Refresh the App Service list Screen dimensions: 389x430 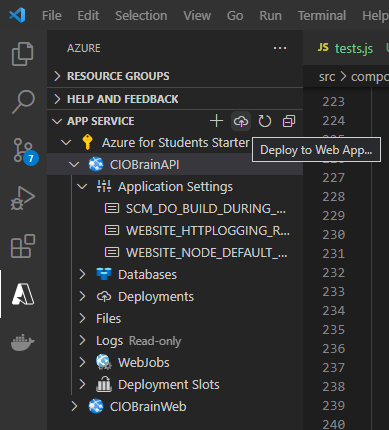click(265, 121)
